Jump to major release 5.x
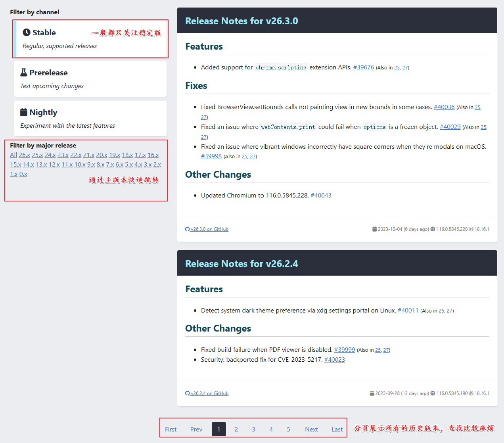 (129, 165)
